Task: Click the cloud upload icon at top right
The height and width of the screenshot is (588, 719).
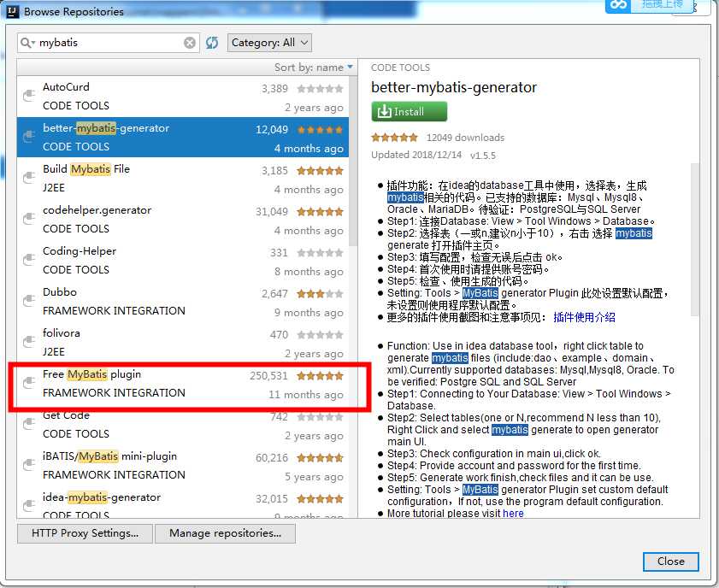Action: pyautogui.click(x=618, y=5)
